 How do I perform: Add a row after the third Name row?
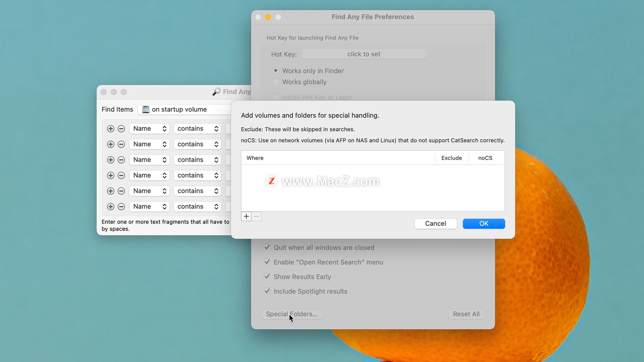[x=111, y=160]
